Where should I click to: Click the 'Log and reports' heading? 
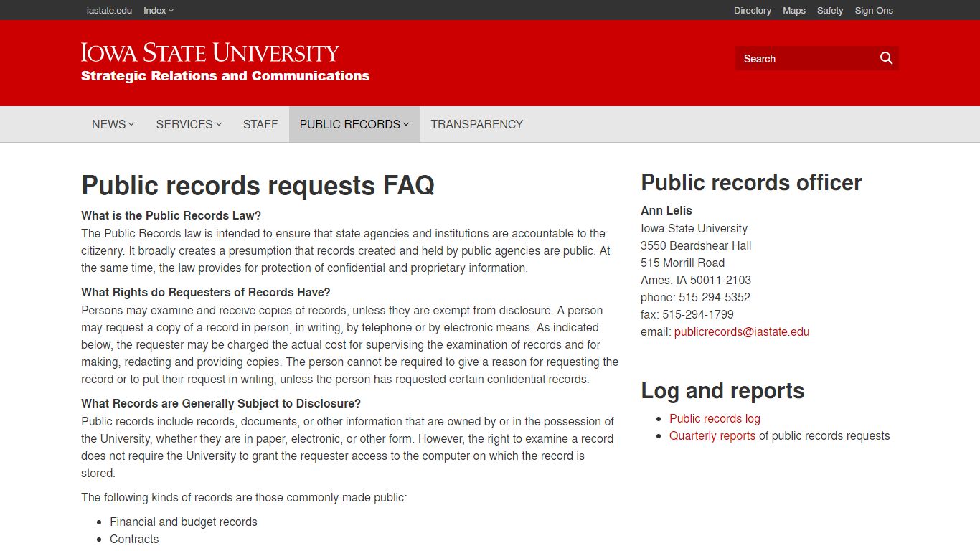(x=722, y=390)
